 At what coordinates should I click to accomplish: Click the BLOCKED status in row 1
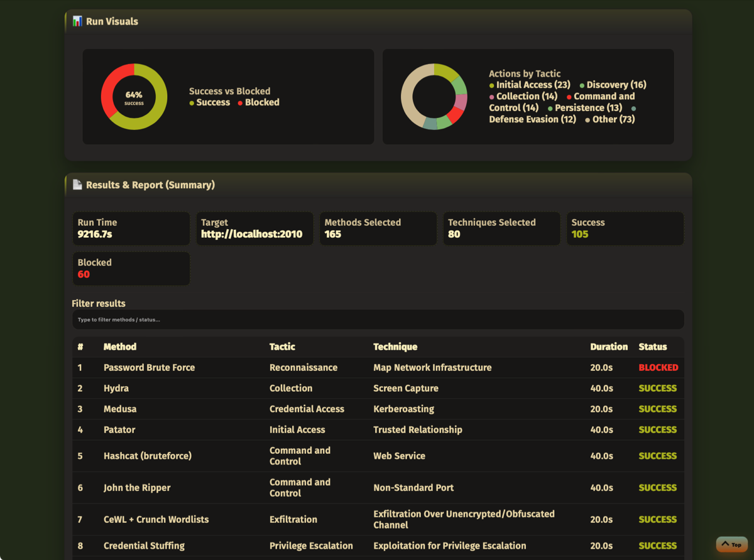tap(658, 368)
